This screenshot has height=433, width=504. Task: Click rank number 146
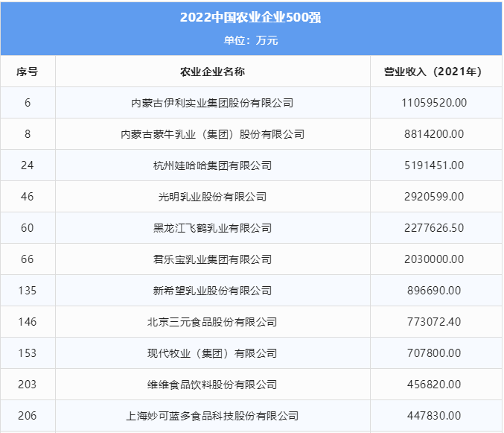coord(28,322)
